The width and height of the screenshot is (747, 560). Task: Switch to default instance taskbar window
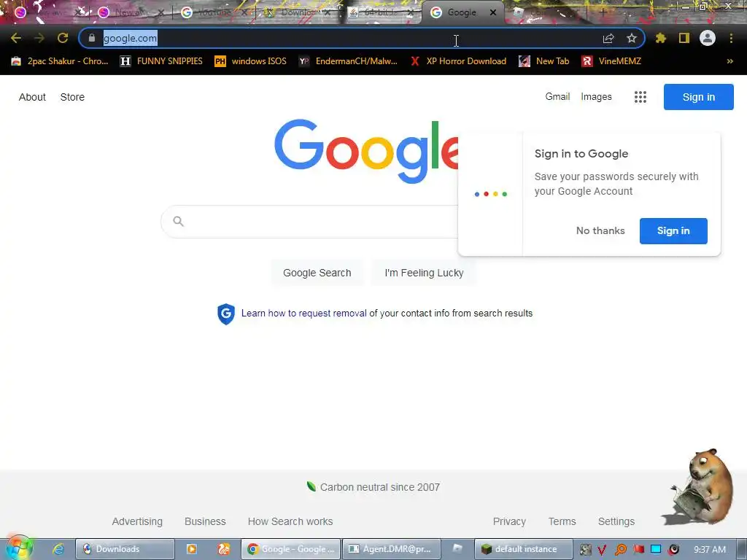click(x=523, y=549)
